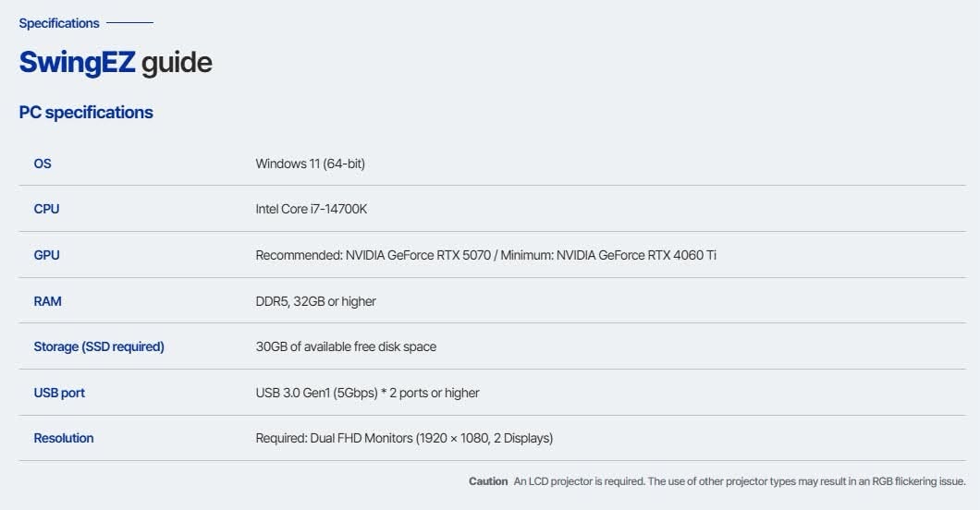
Task: Click the Storage (SSD required) label
Action: coord(99,347)
